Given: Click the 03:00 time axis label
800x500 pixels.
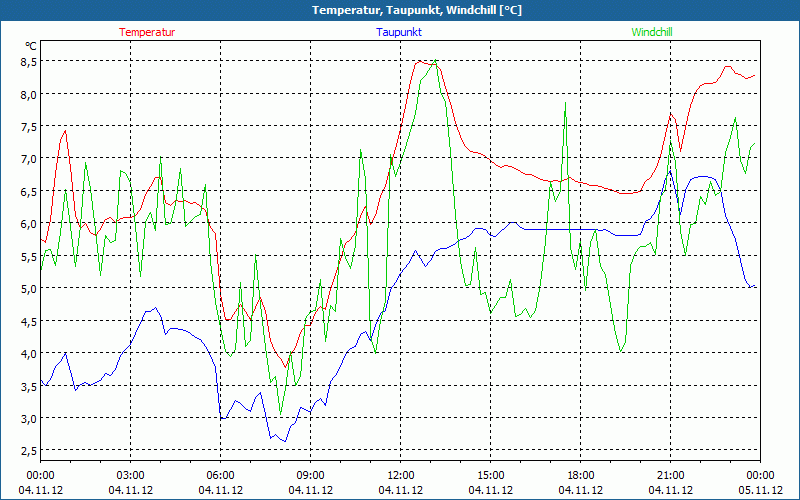Looking at the screenshot, I should pos(131,476).
